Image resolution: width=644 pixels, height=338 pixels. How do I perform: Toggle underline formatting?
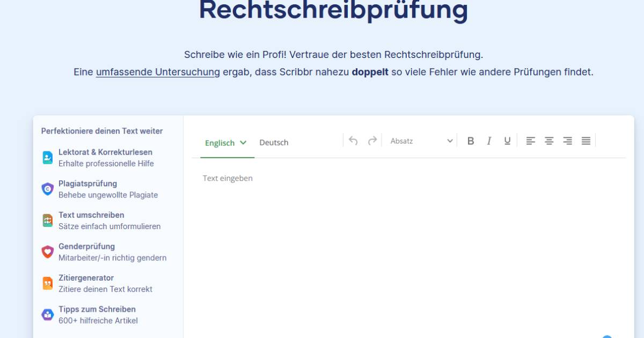coord(507,141)
